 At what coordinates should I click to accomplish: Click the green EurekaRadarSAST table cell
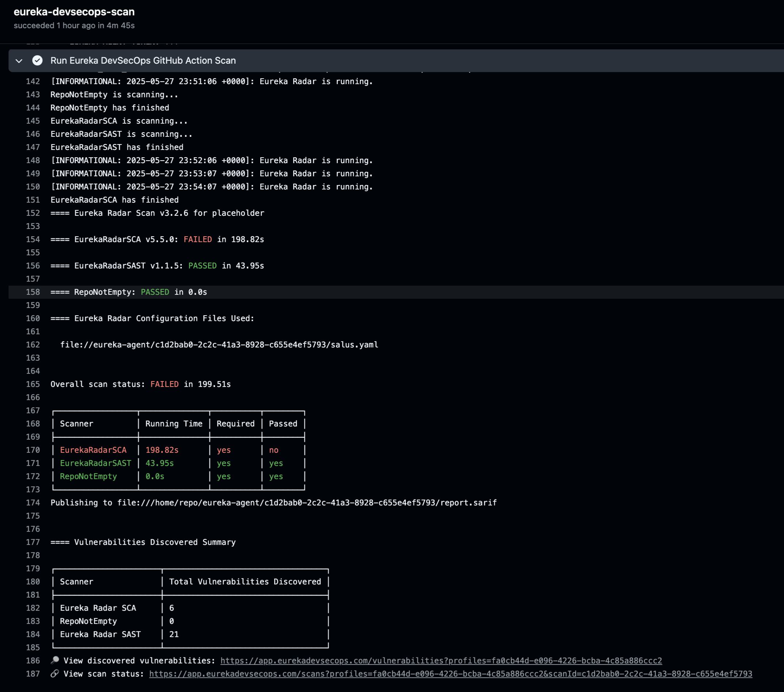tap(95, 463)
